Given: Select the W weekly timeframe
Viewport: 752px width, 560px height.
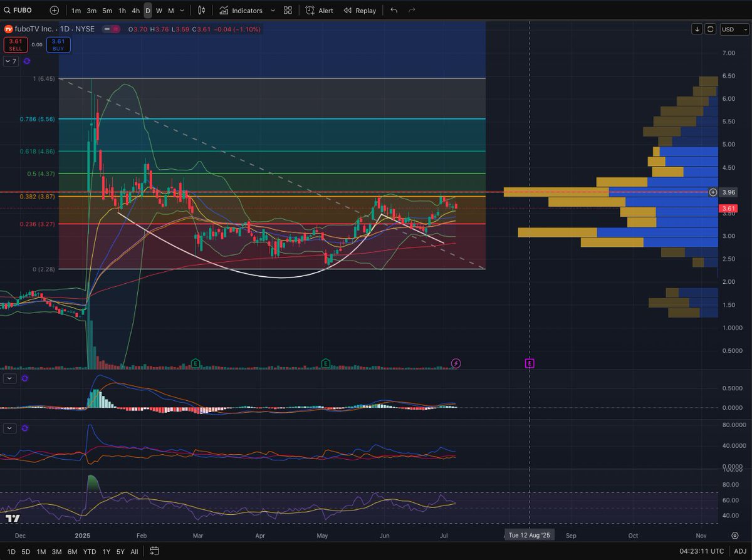Looking at the screenshot, I should click(x=159, y=11).
